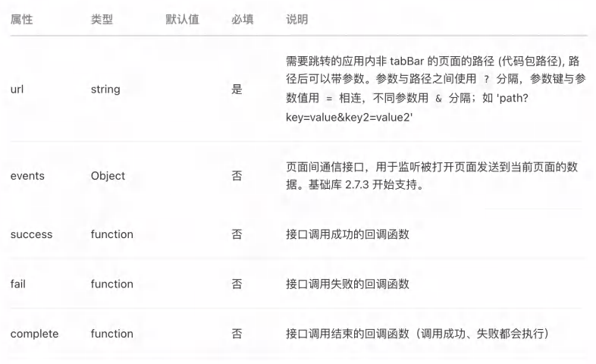Click the 是 required value for url
This screenshot has height=364, width=596.
[x=237, y=89]
